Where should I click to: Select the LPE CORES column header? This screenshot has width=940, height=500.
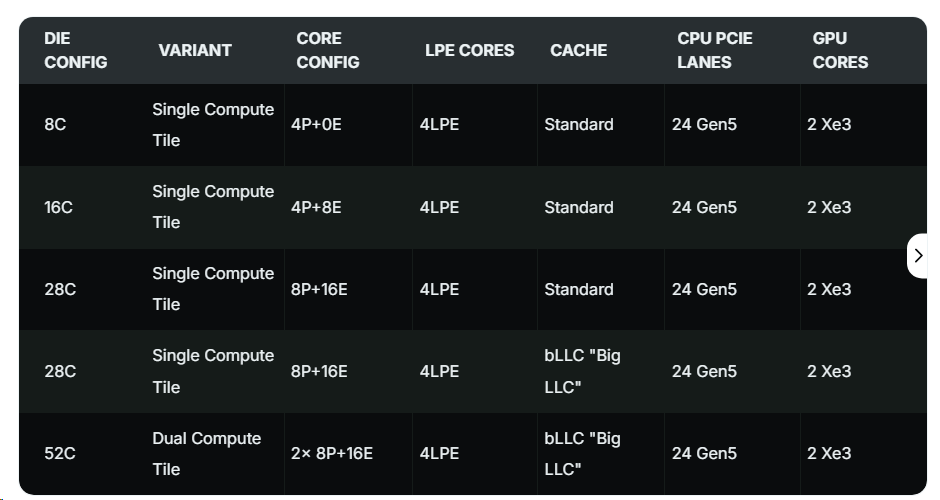pyautogui.click(x=469, y=50)
